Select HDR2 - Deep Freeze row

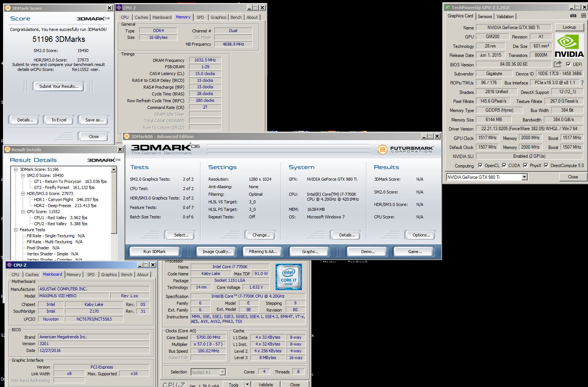(x=65, y=206)
